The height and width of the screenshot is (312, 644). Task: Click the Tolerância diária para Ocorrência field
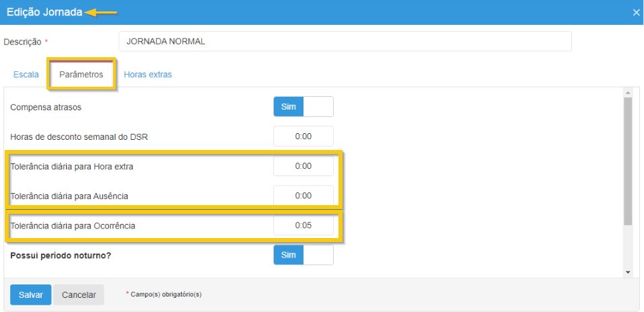(x=303, y=226)
